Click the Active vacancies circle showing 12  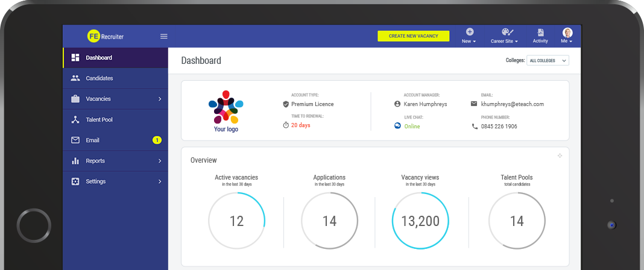pyautogui.click(x=236, y=221)
